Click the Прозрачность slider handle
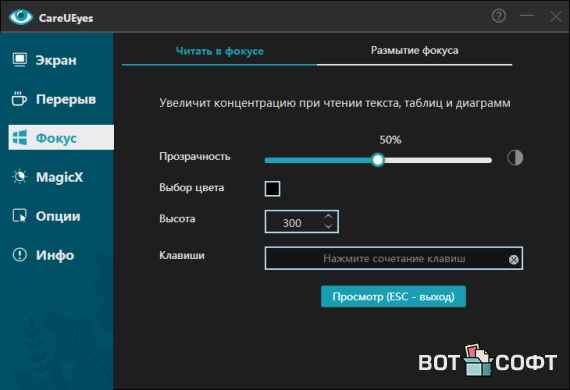The image size is (570, 390). click(x=378, y=160)
